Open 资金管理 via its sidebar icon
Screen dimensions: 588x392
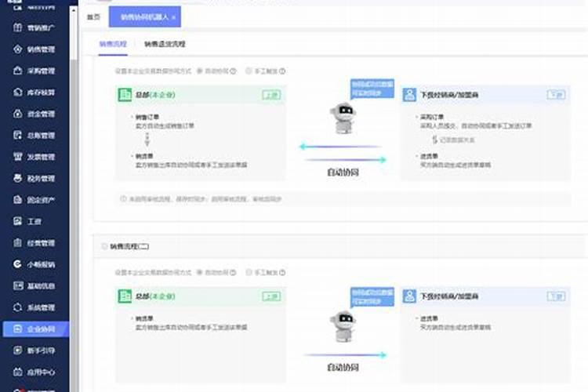tap(17, 114)
